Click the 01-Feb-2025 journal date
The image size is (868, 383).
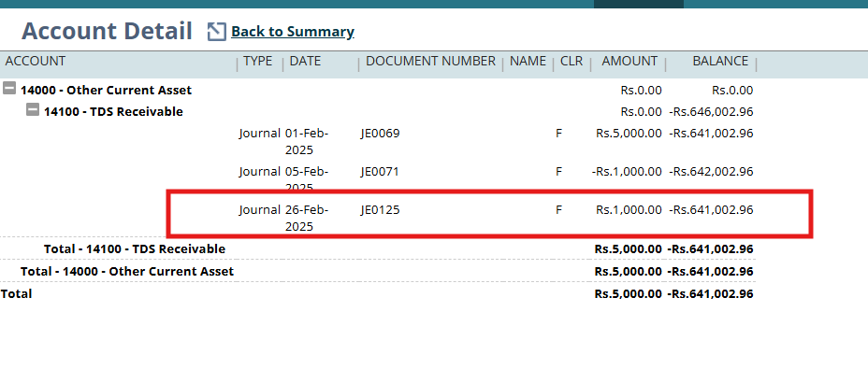pyautogui.click(x=306, y=140)
